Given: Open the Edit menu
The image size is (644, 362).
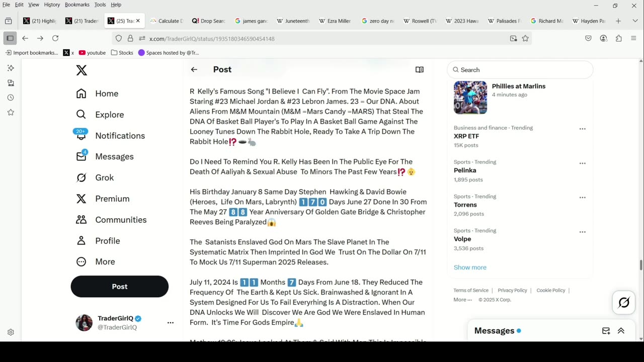Looking at the screenshot, I should click(19, 5).
